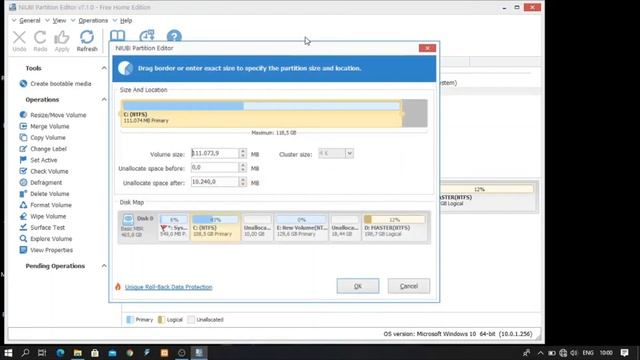
Task: Open taskbar search icon
Action: click(x=25, y=353)
